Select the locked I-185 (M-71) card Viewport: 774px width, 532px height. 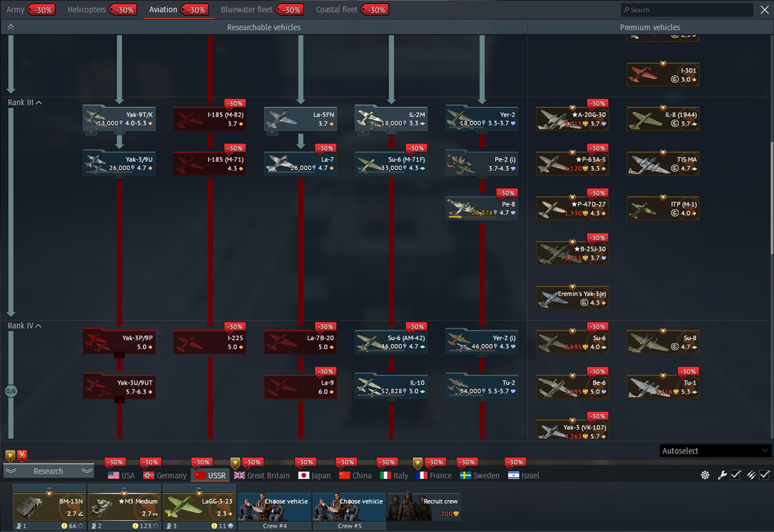210,163
